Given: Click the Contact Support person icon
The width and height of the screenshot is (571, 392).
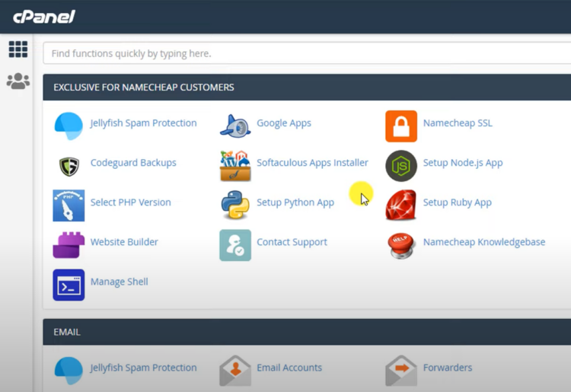Looking at the screenshot, I should [235, 245].
